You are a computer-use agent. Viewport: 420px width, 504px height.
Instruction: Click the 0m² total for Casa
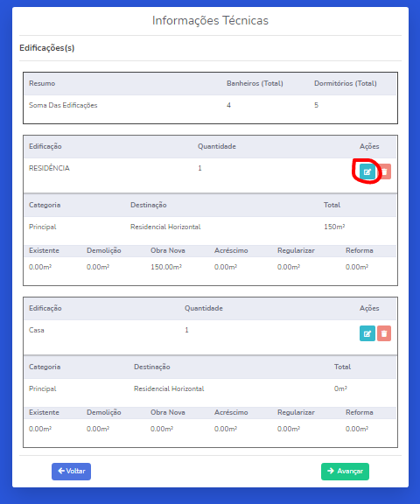point(340,388)
